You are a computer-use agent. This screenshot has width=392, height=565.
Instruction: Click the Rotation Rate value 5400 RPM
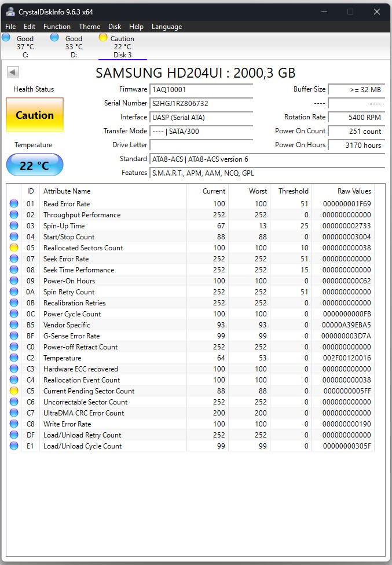pyautogui.click(x=356, y=118)
